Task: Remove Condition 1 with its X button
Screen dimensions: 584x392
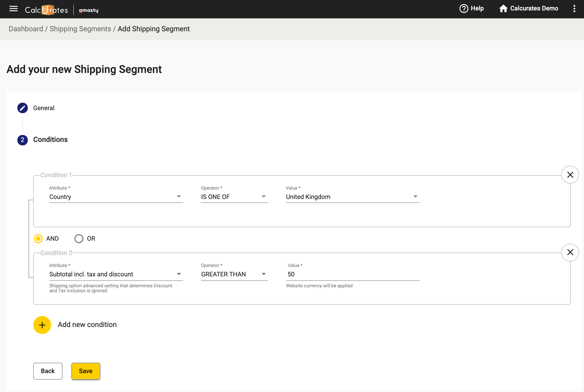Action: pyautogui.click(x=570, y=175)
